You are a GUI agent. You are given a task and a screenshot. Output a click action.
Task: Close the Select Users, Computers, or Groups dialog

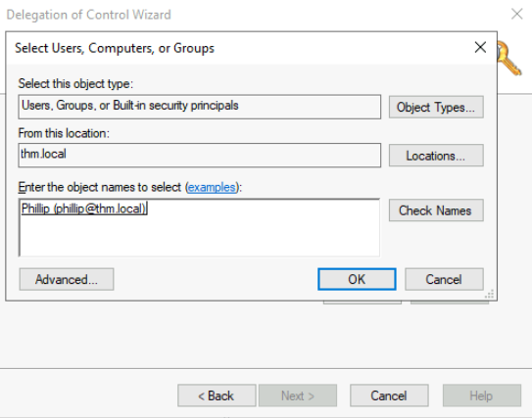click(x=480, y=47)
